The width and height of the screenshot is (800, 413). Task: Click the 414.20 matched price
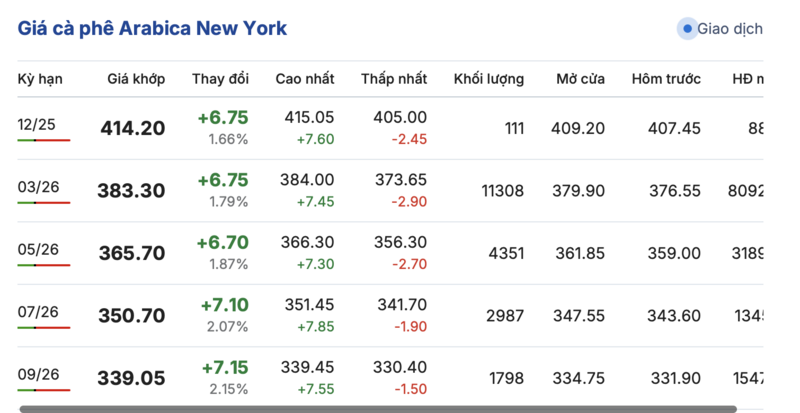(133, 129)
